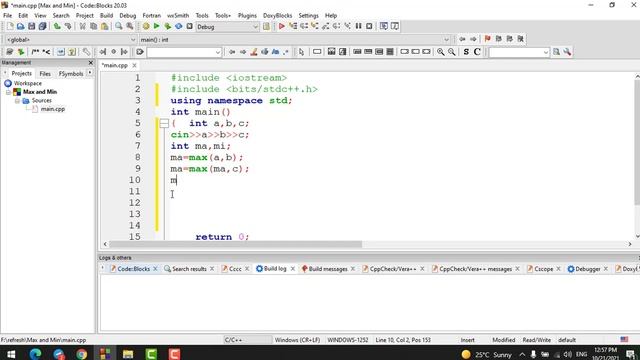Open the Plugins menu

point(247,16)
